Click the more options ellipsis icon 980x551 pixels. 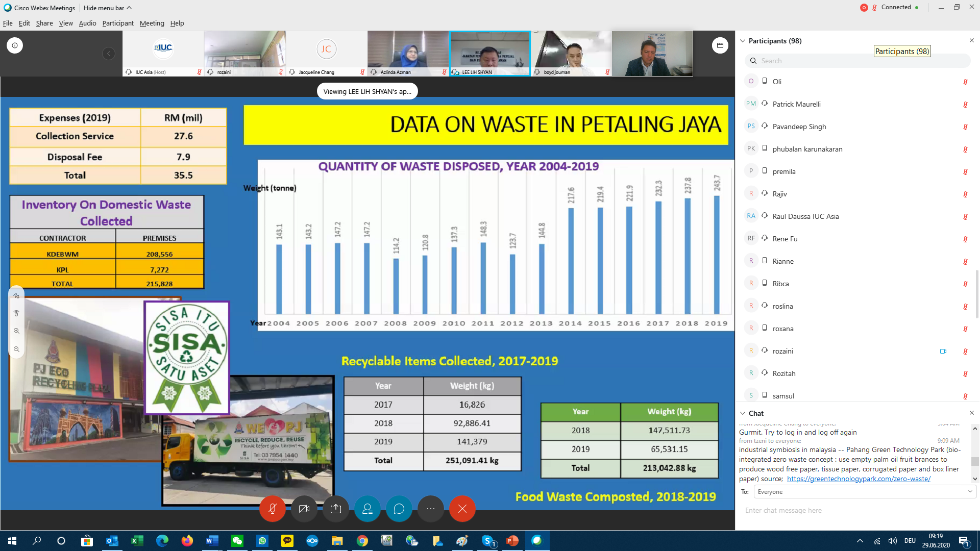tap(431, 509)
